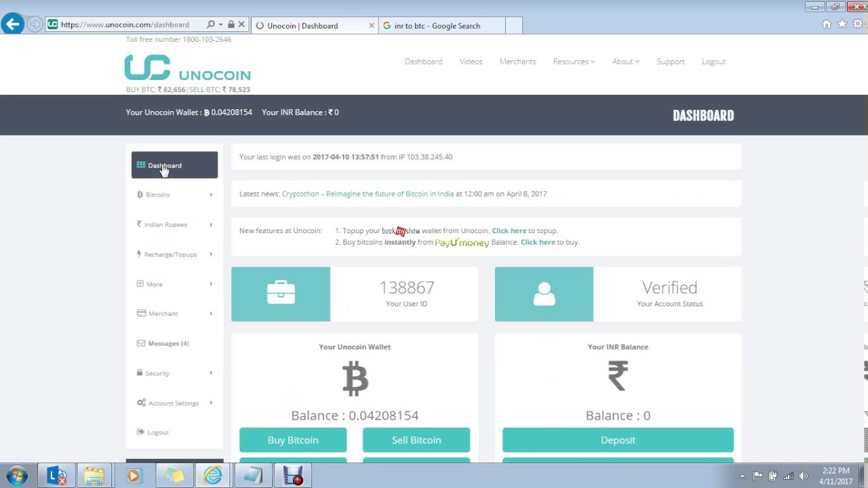Stop page loading with address bar X
This screenshot has height=488, width=868.
tap(241, 24)
